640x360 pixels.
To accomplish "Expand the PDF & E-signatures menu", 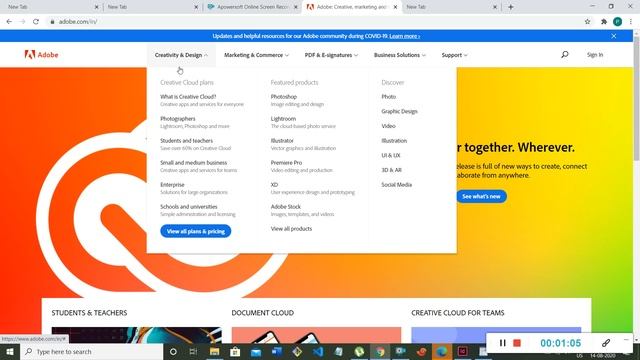I will coord(331,55).
